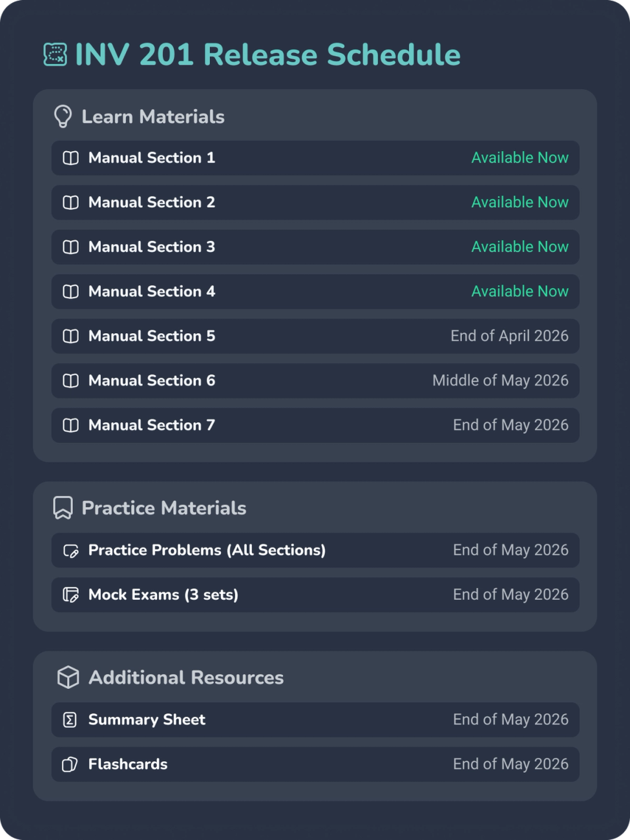This screenshot has height=840, width=630.
Task: Click the Available Now status on Manual Section 1
Action: [x=520, y=158]
